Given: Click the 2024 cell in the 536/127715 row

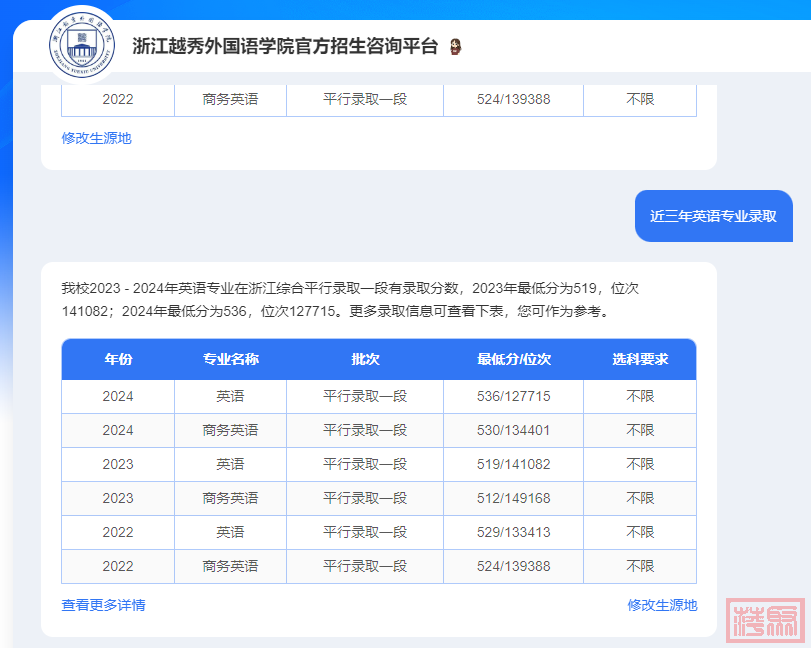Looking at the screenshot, I should (x=118, y=397).
